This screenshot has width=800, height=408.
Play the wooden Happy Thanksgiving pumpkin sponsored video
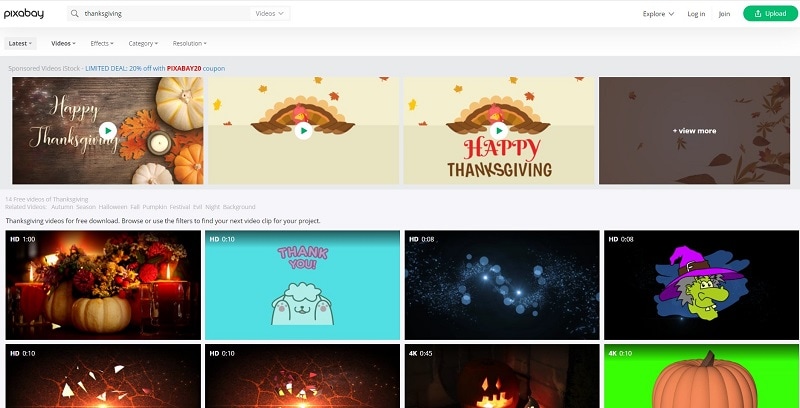point(108,131)
